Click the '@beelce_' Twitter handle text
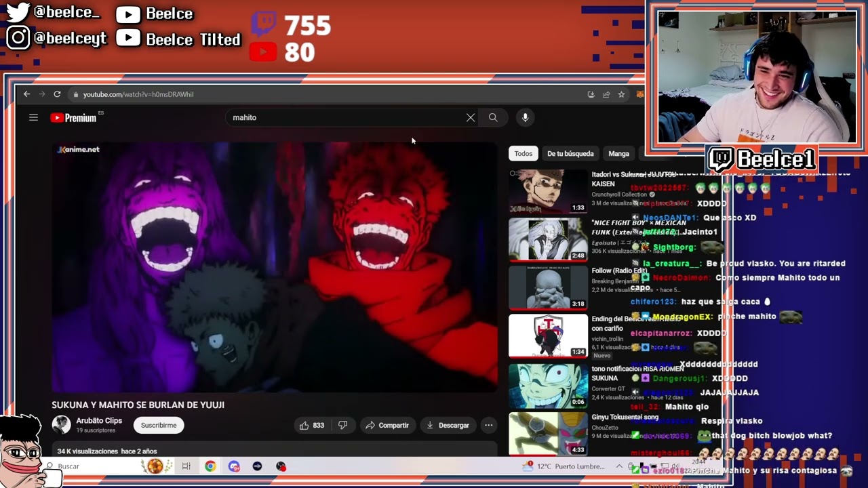Viewport: 868px width, 488px height. tap(66, 13)
